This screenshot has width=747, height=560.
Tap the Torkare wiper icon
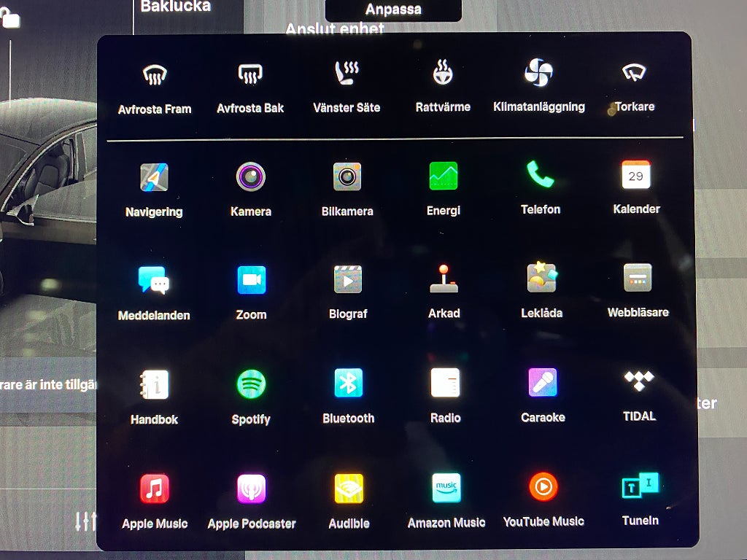coord(634,72)
